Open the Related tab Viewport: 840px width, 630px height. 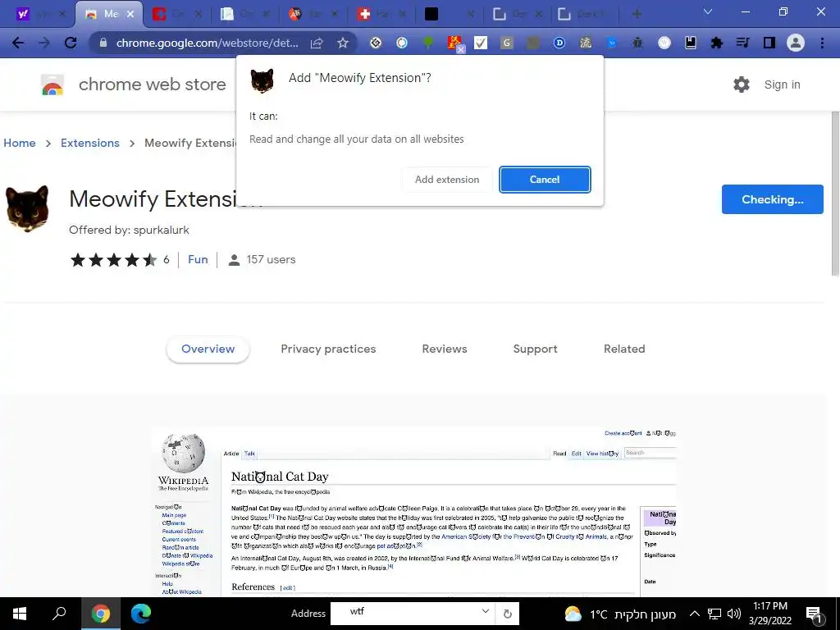624,349
